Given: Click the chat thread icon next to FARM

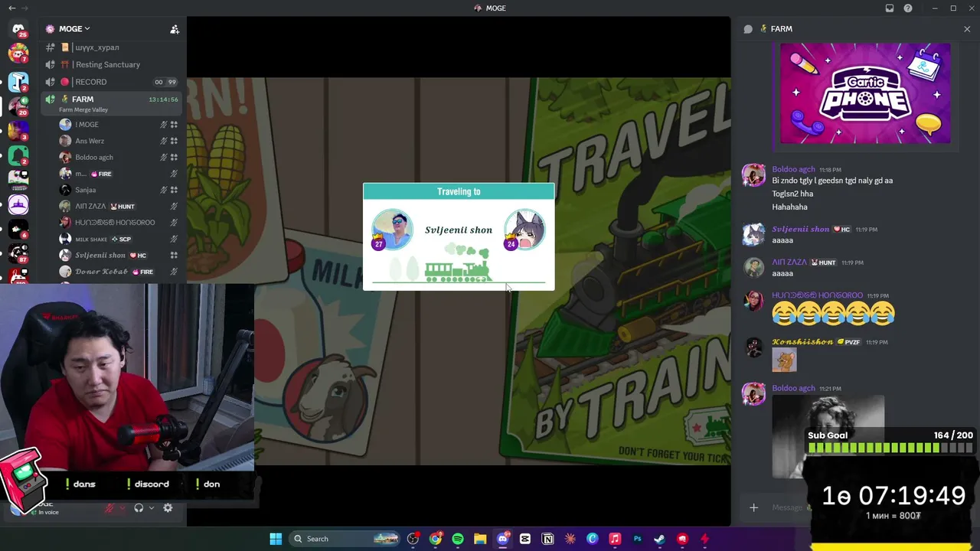Looking at the screenshot, I should [x=748, y=29].
